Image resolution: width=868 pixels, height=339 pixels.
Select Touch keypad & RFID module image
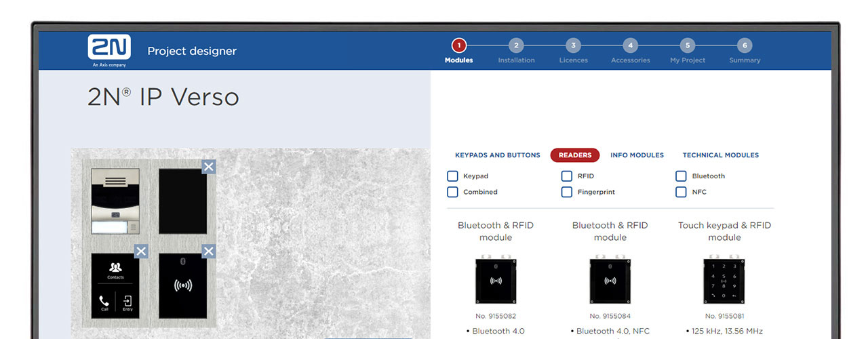(x=724, y=280)
